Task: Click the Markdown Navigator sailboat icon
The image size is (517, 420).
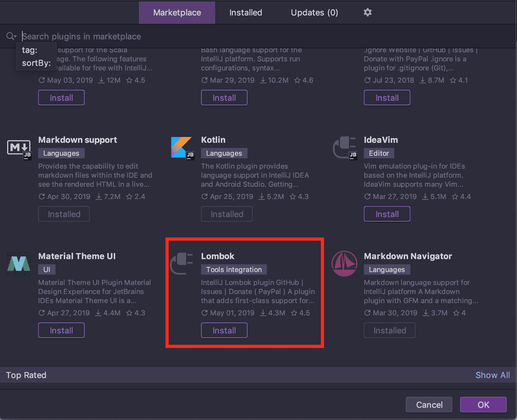Action: click(344, 263)
